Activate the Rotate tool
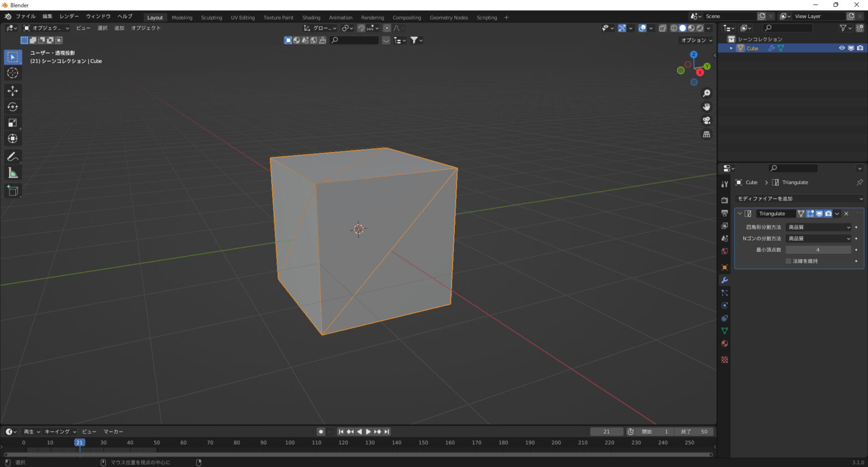The image size is (868, 467). pyautogui.click(x=12, y=106)
